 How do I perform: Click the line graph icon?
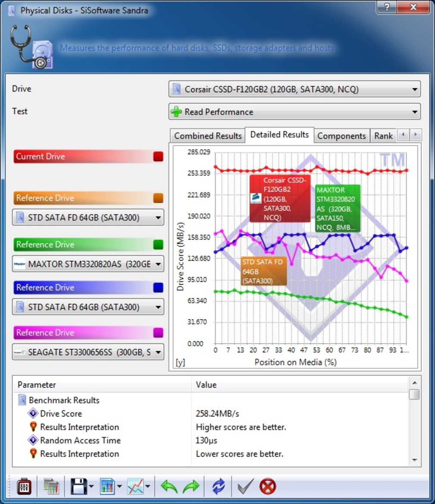click(x=135, y=487)
